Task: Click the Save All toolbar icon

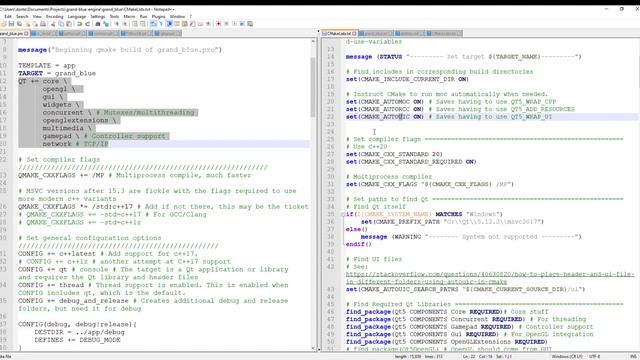Action: click(x=20, y=24)
